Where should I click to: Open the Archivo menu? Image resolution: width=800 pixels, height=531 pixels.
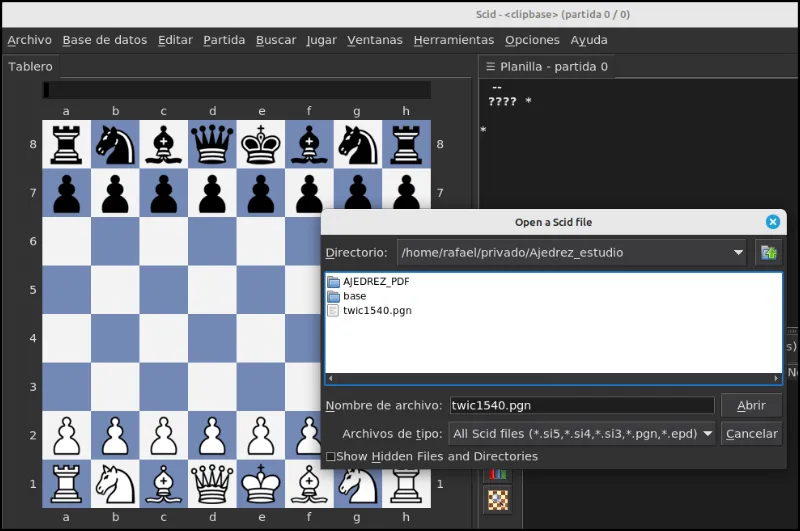[x=30, y=40]
